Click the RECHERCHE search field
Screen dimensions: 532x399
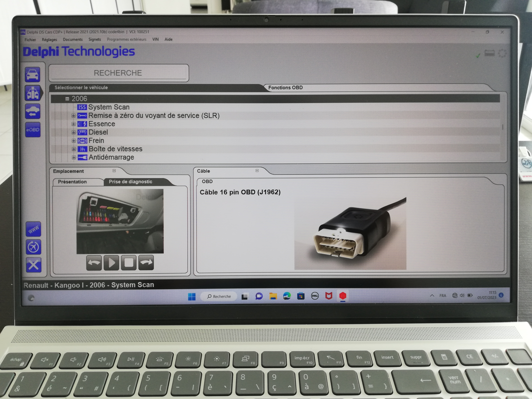click(x=119, y=73)
